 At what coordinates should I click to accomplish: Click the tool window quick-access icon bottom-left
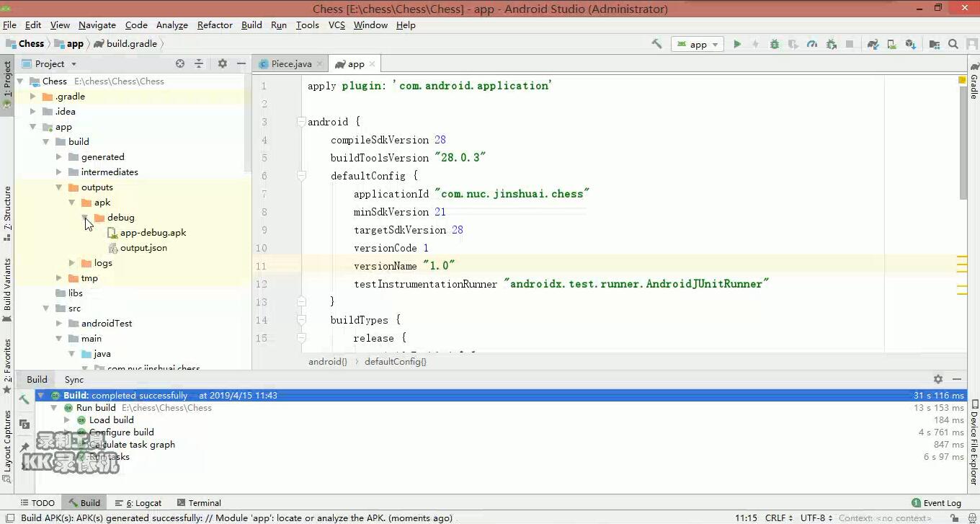tap(9, 518)
